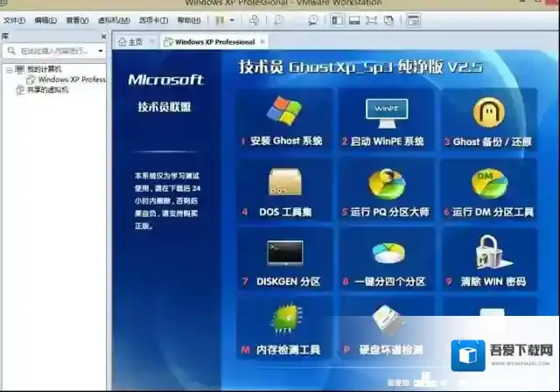This screenshot has width=560, height=392.
Task: Select 我的计算机 in the library tree
Action: pos(45,69)
